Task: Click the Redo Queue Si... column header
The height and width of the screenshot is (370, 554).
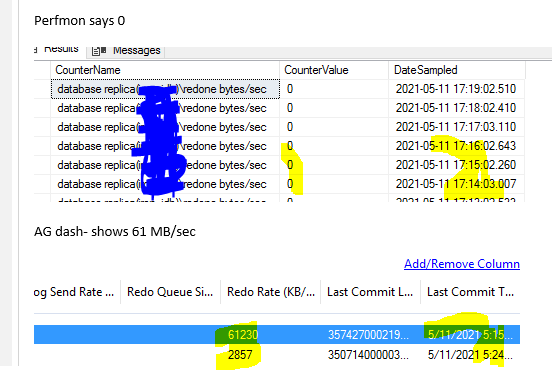Action: pyautogui.click(x=170, y=292)
